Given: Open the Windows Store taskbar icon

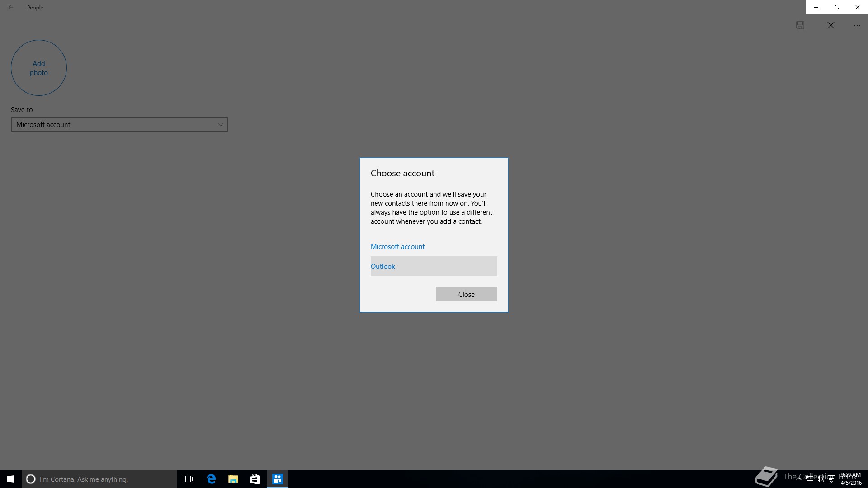Looking at the screenshot, I should [255, 479].
